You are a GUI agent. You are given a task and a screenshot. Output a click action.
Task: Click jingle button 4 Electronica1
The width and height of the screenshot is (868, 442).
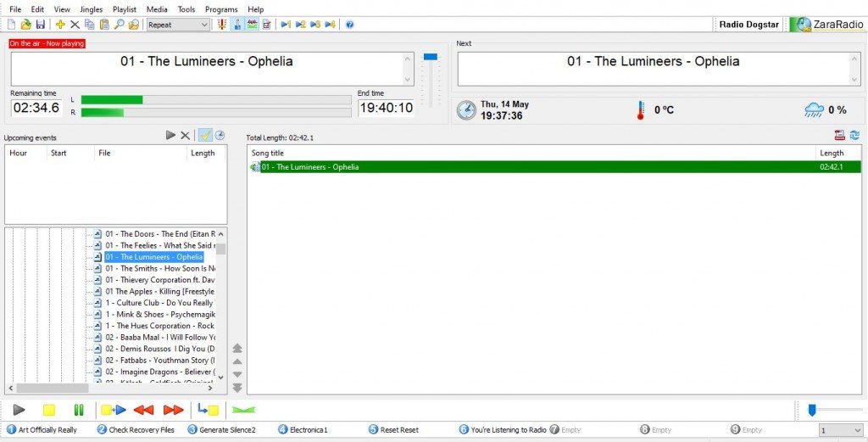(303, 429)
